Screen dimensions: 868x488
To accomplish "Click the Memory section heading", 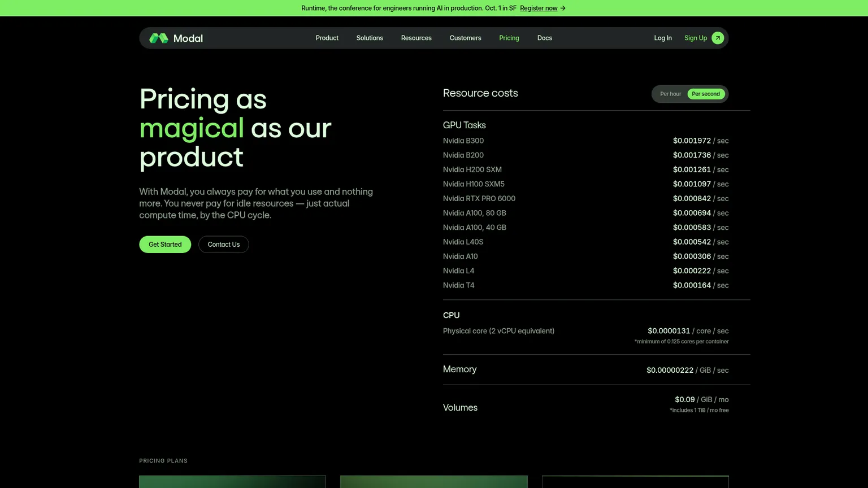I will pos(460,369).
